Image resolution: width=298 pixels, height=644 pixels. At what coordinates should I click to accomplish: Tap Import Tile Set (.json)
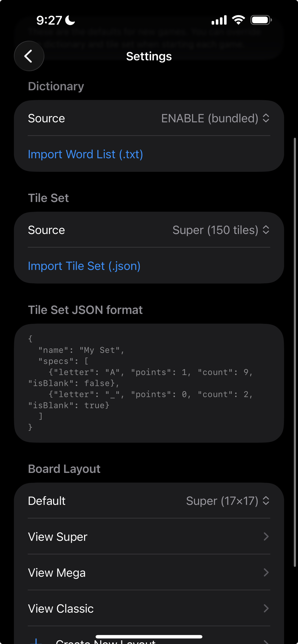84,266
